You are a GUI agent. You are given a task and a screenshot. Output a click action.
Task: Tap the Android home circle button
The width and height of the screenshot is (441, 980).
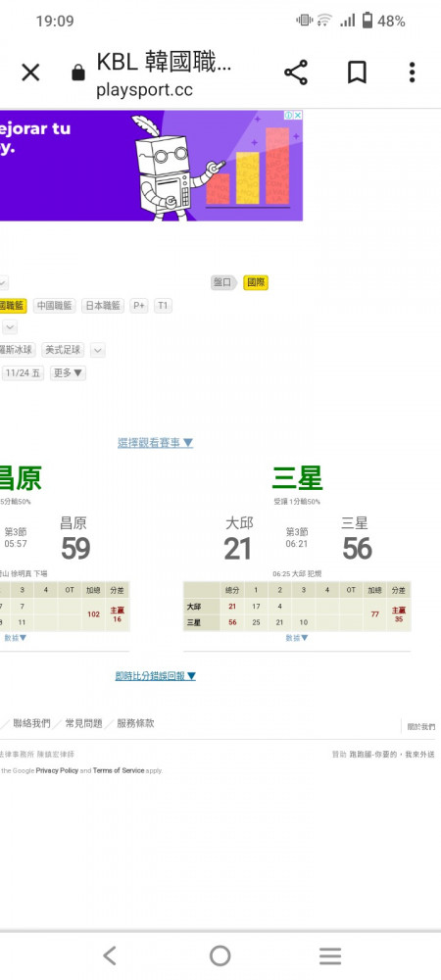220,955
